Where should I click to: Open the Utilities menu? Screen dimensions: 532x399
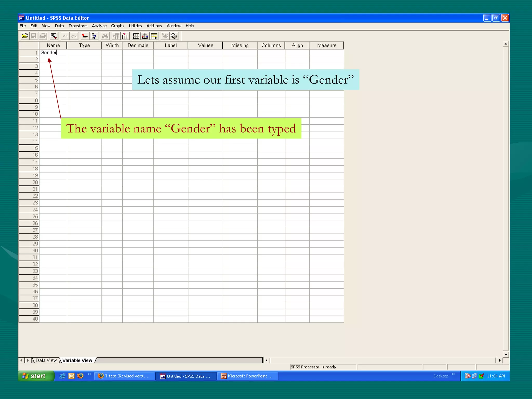(135, 26)
